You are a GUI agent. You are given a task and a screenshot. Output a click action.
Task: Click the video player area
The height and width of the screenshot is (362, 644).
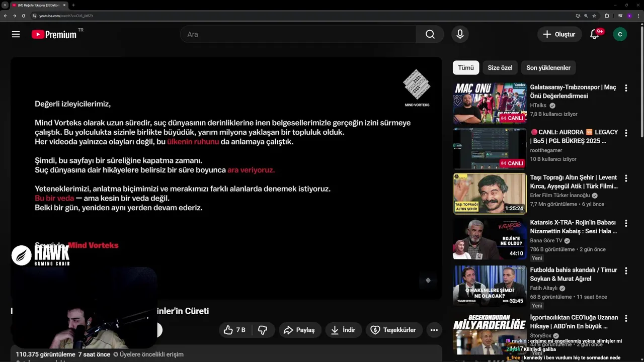coord(226,178)
